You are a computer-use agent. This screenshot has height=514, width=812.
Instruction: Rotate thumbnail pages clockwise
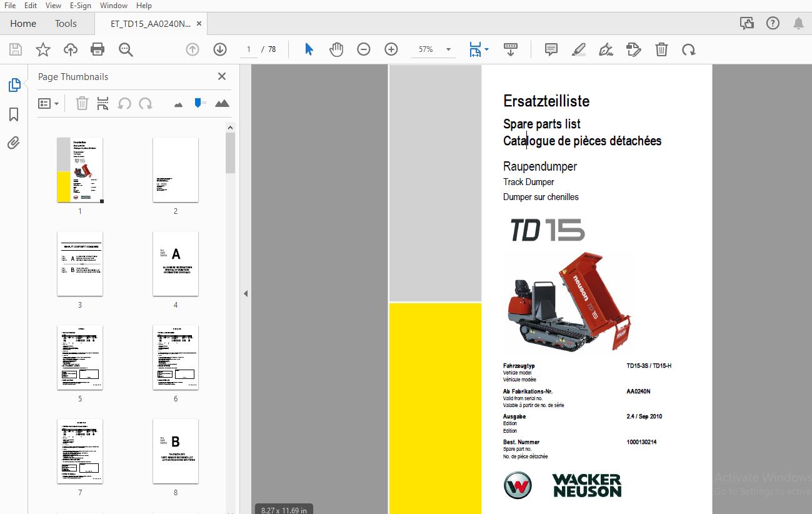(146, 103)
